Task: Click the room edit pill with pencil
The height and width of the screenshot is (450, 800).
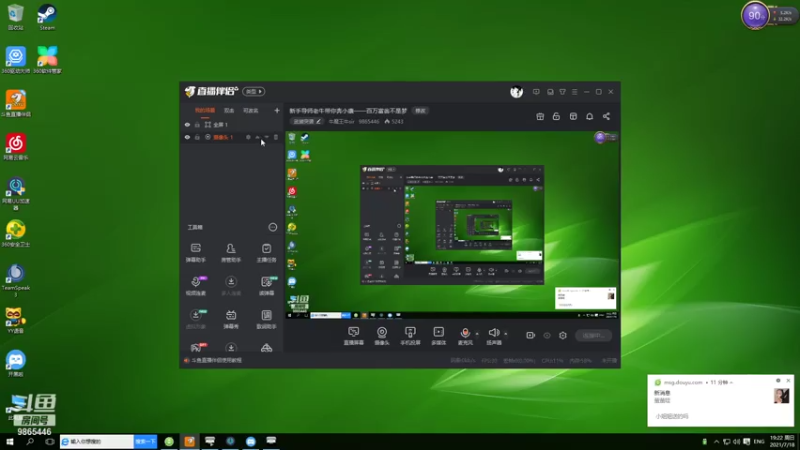Action: point(307,121)
